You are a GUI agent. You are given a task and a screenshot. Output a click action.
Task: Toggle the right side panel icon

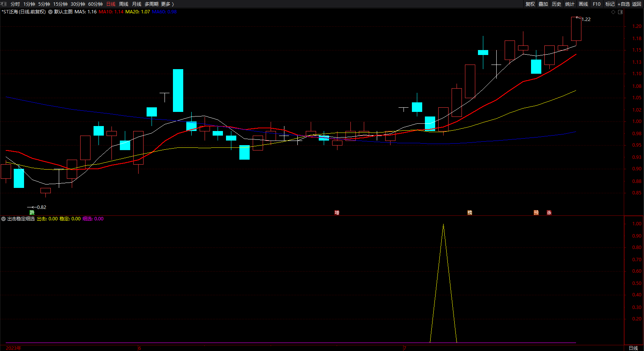(x=620, y=12)
